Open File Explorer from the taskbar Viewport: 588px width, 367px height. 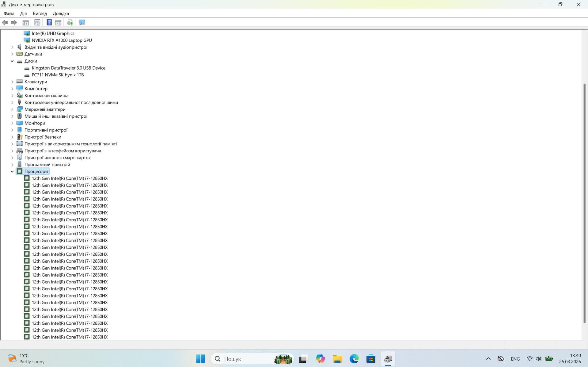337,359
